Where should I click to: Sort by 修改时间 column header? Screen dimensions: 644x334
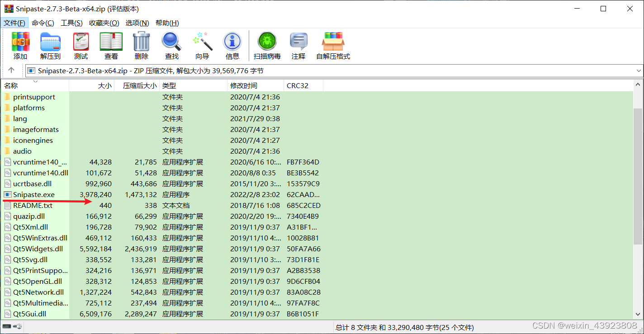tap(256, 85)
